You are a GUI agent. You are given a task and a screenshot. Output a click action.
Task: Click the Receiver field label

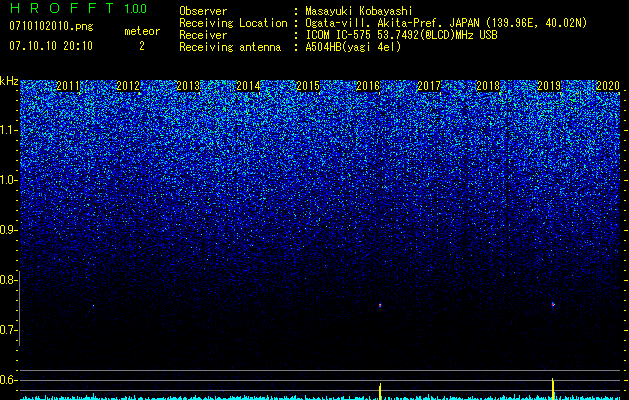tap(203, 35)
